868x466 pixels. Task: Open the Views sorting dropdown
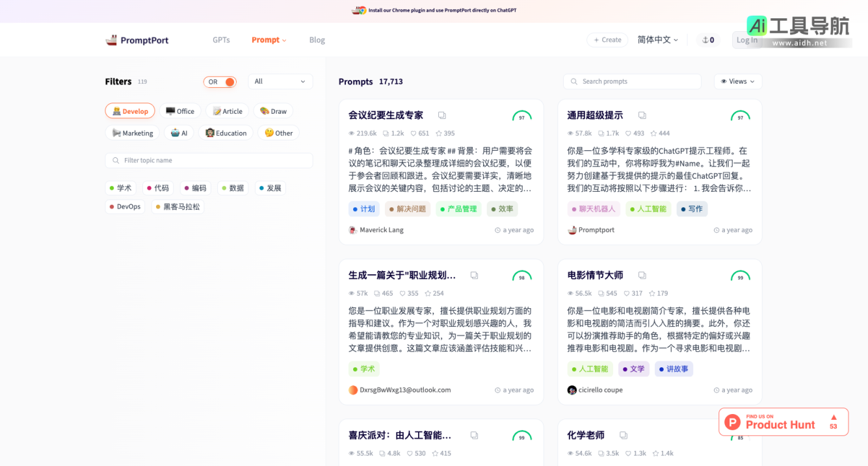[x=737, y=81]
